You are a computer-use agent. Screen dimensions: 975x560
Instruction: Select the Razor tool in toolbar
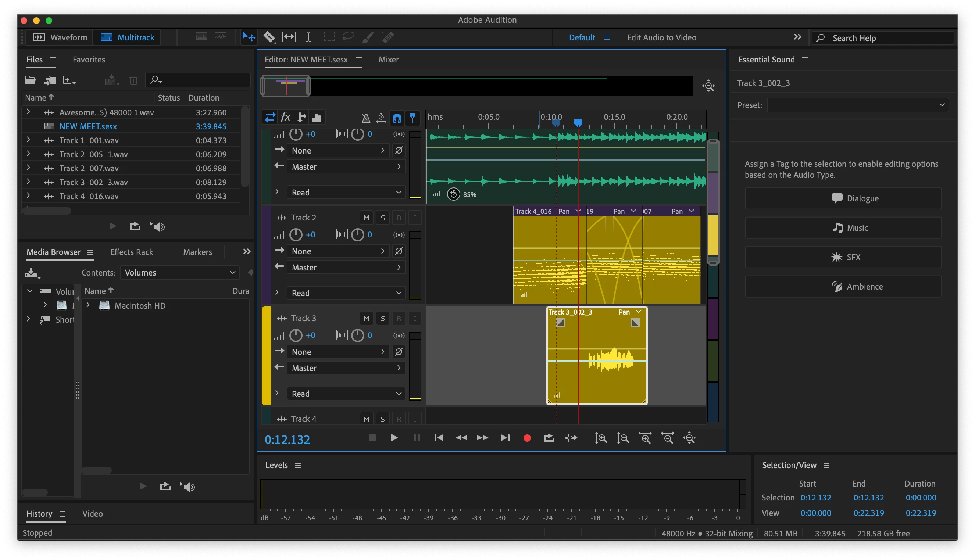click(269, 37)
